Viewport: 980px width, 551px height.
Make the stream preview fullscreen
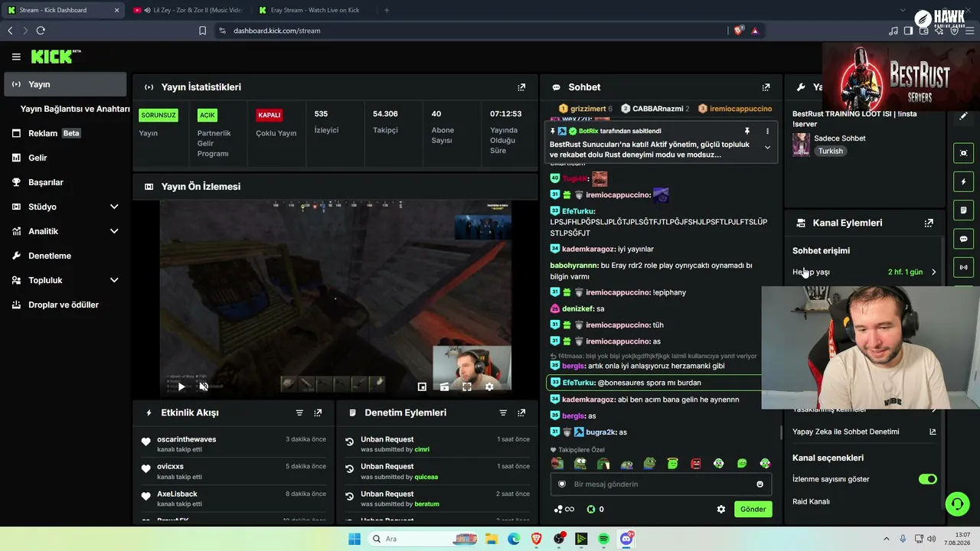467,386
